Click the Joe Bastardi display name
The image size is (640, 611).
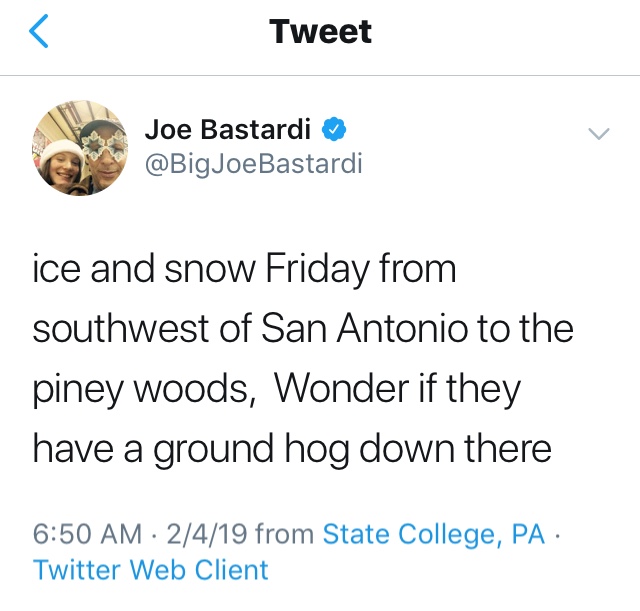click(x=229, y=129)
